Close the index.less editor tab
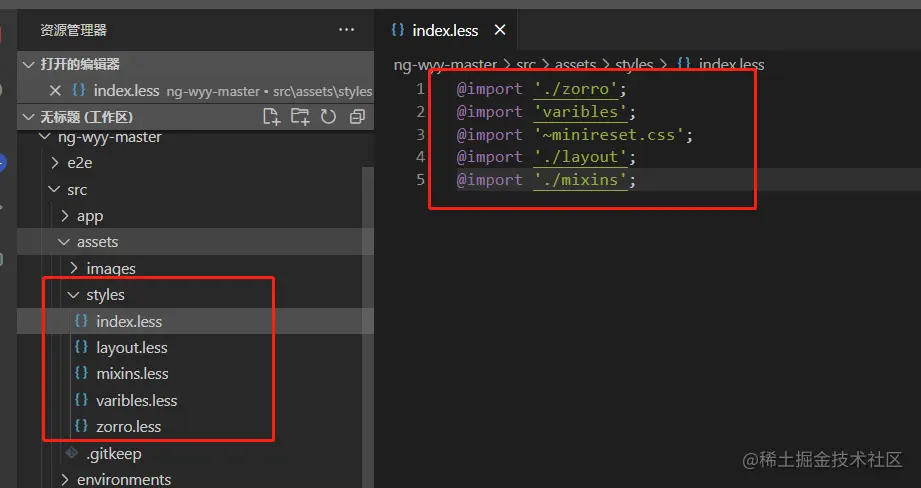 coord(500,29)
